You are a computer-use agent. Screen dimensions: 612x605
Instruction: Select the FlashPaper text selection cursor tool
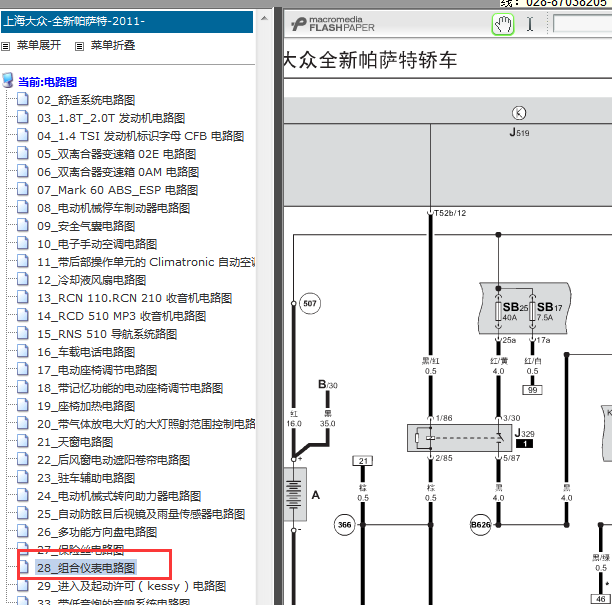point(530,24)
